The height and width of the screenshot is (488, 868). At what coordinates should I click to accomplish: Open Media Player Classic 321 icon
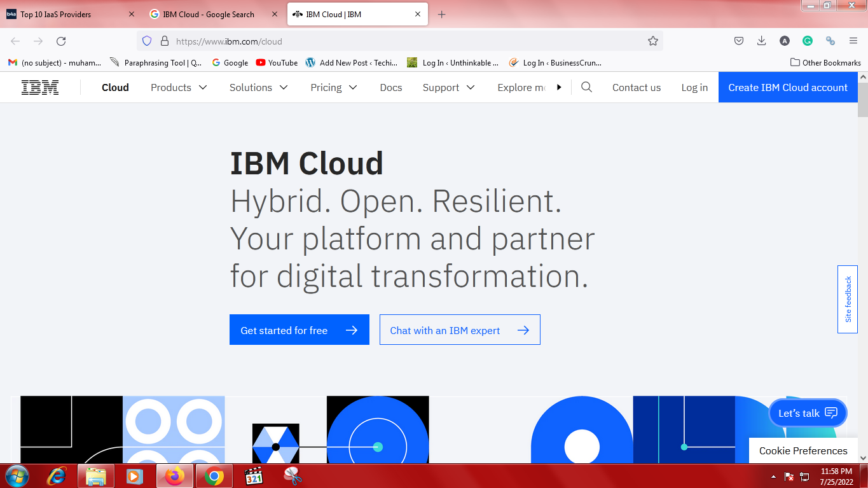point(254,476)
